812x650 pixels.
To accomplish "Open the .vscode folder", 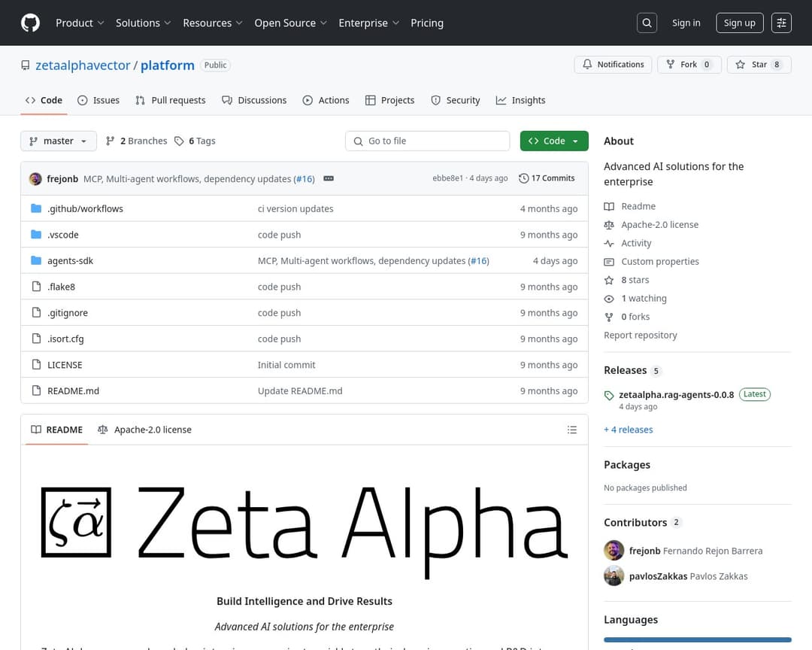I will [63, 235].
